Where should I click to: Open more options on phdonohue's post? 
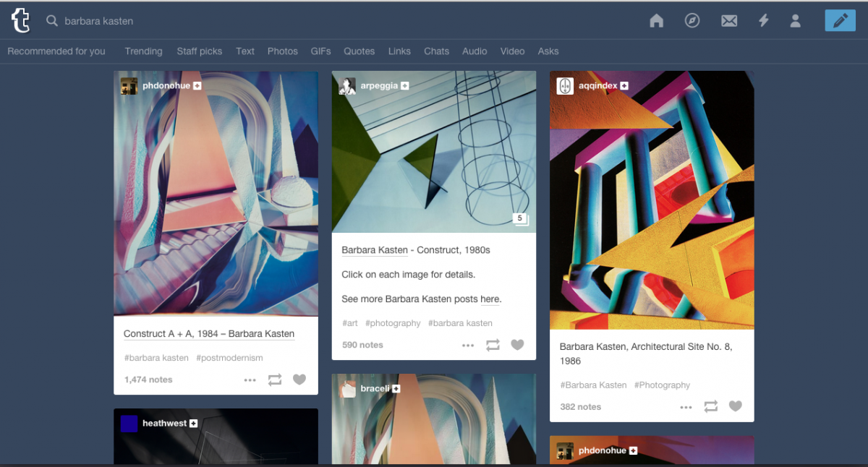[x=250, y=380]
